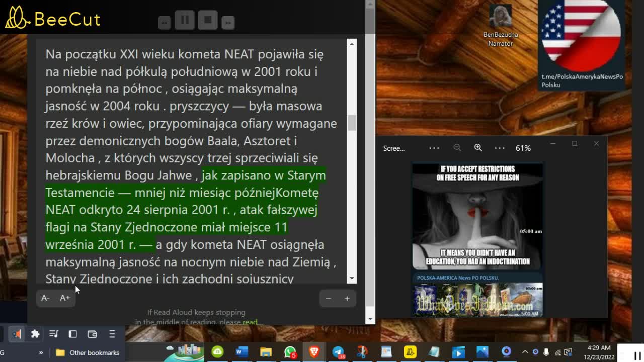Switch to Brave browser on the taskbar
This screenshot has height=362, width=644.
tap(314, 352)
